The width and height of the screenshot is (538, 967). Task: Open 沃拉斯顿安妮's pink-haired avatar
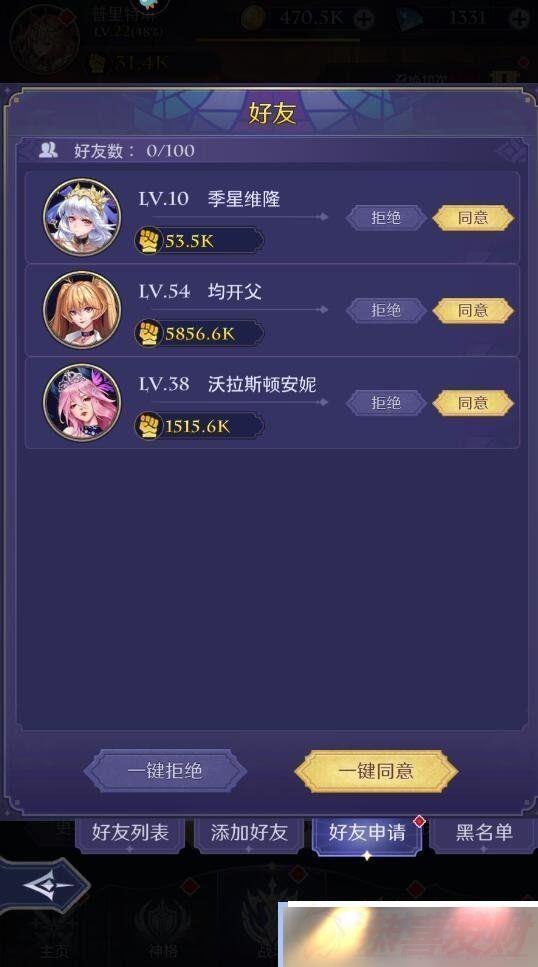coord(81,402)
